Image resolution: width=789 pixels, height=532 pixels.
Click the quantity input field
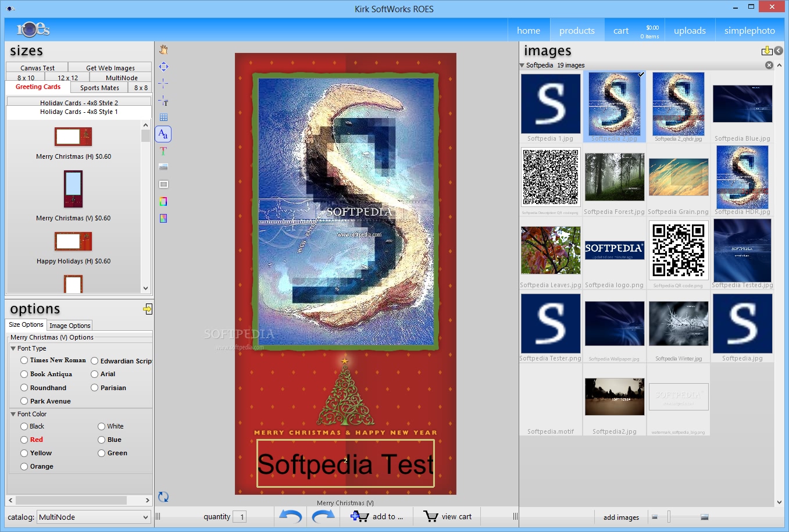tap(240, 516)
